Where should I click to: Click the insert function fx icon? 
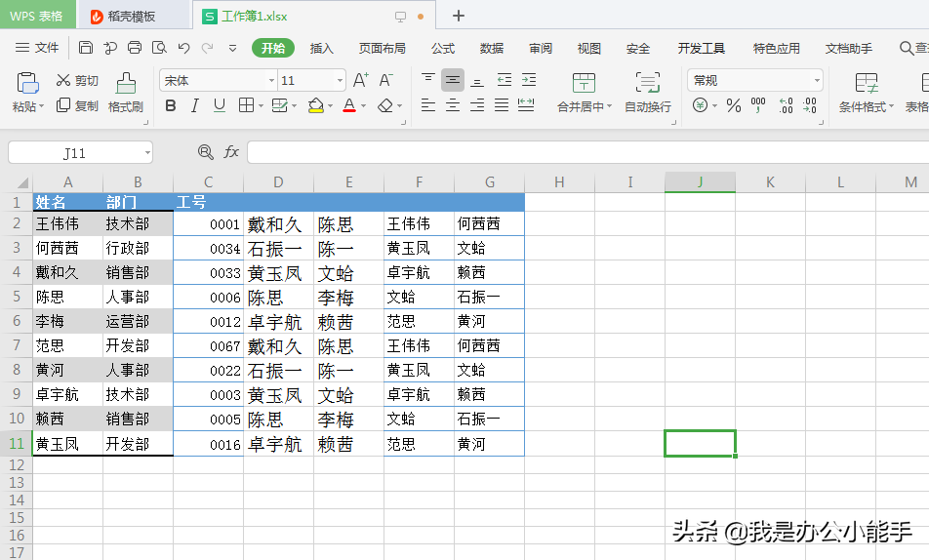(x=231, y=152)
